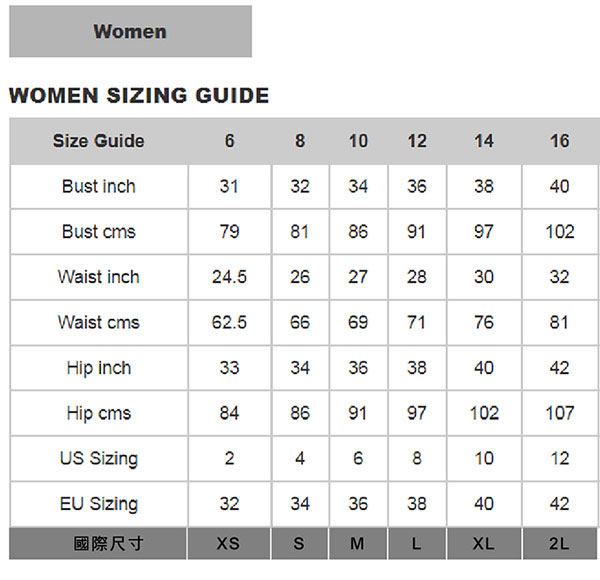
Task: Choose the size 10 column header
Action: pyautogui.click(x=358, y=141)
